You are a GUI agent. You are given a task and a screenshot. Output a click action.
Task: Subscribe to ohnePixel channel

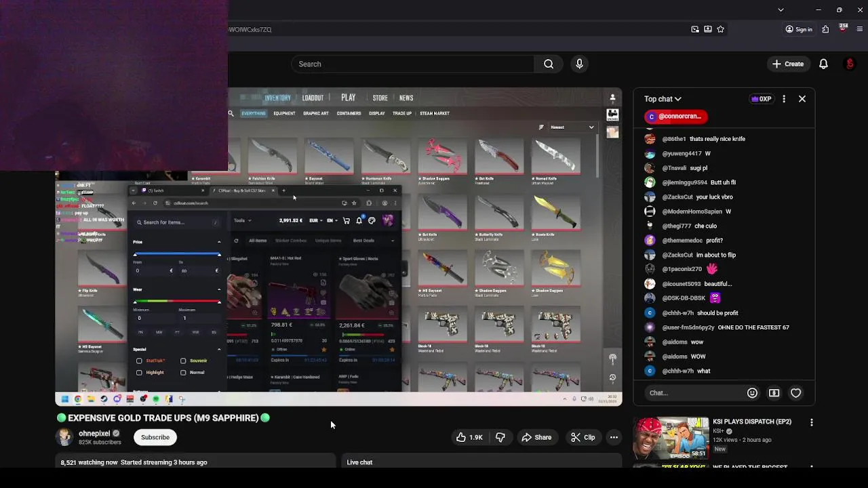pos(155,438)
